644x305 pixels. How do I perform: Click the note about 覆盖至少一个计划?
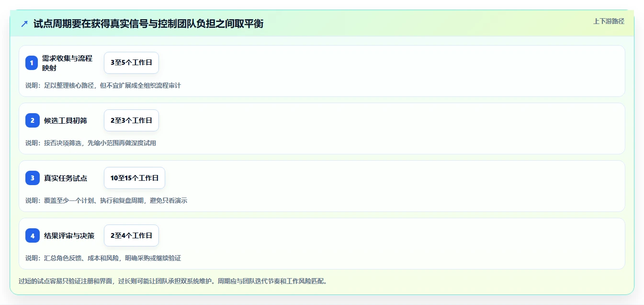point(106,200)
